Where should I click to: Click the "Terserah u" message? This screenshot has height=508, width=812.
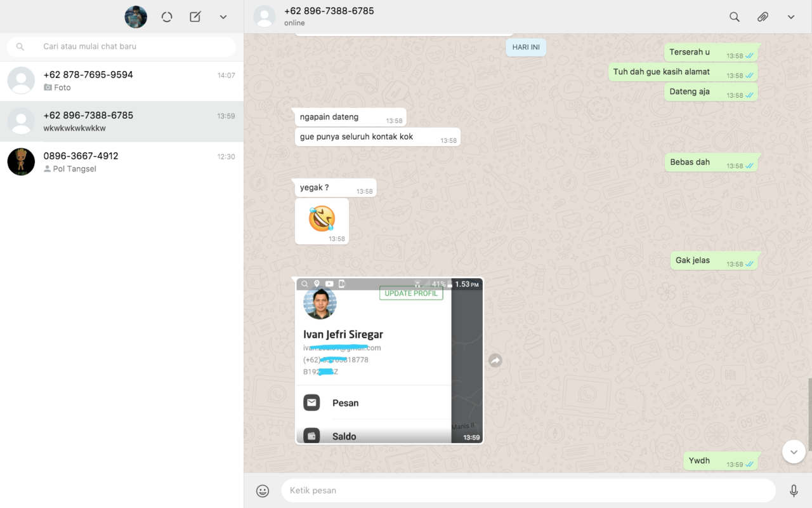pos(711,53)
